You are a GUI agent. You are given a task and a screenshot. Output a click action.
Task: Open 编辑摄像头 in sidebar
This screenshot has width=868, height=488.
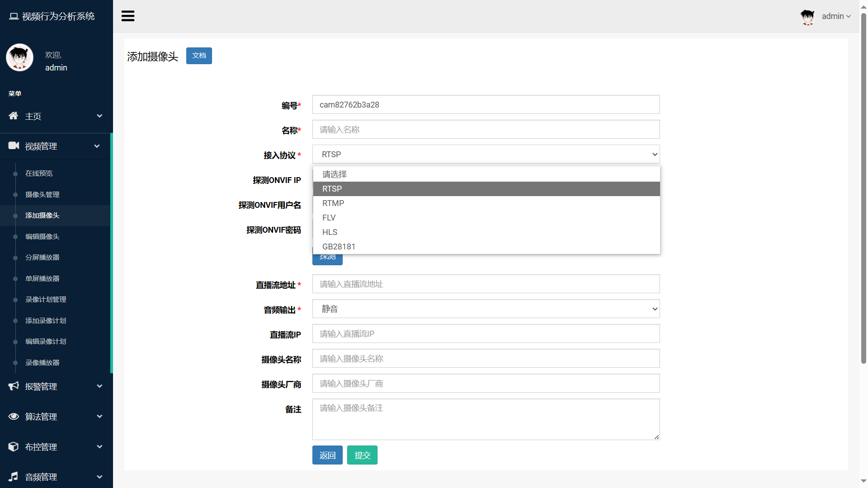point(42,236)
